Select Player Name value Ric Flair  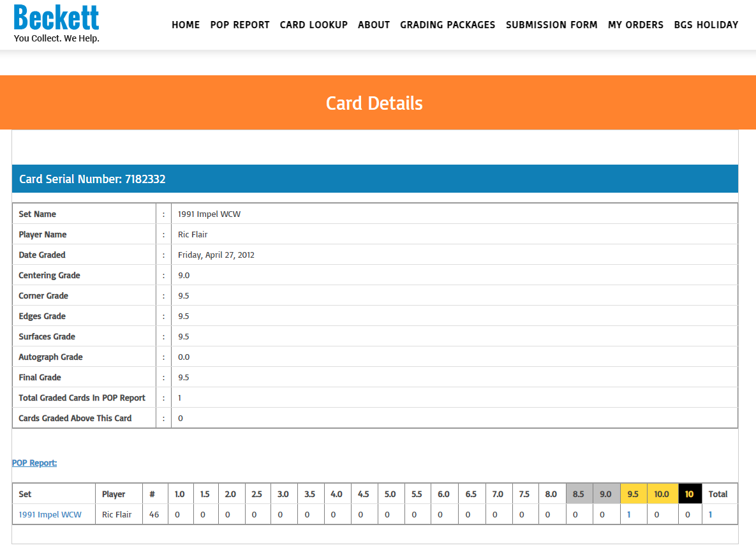click(193, 234)
